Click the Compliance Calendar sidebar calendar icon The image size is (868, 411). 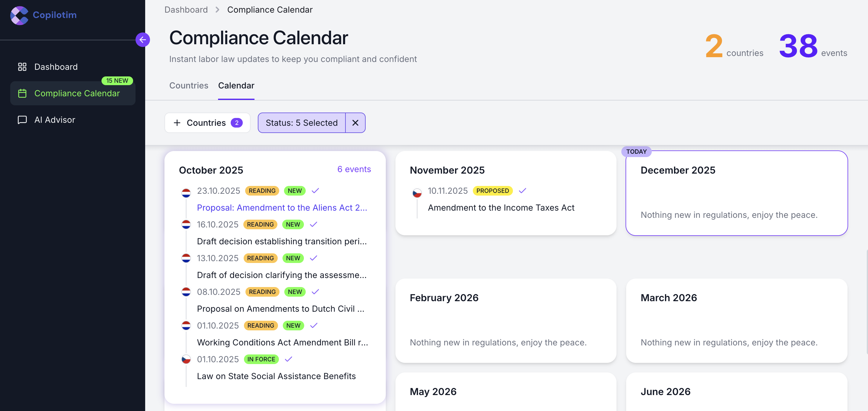22,93
